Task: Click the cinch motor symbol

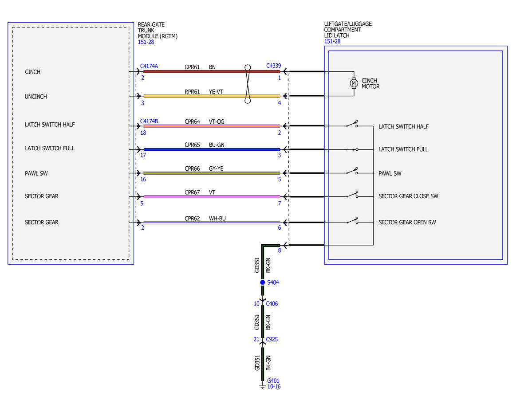Action: 354,83
